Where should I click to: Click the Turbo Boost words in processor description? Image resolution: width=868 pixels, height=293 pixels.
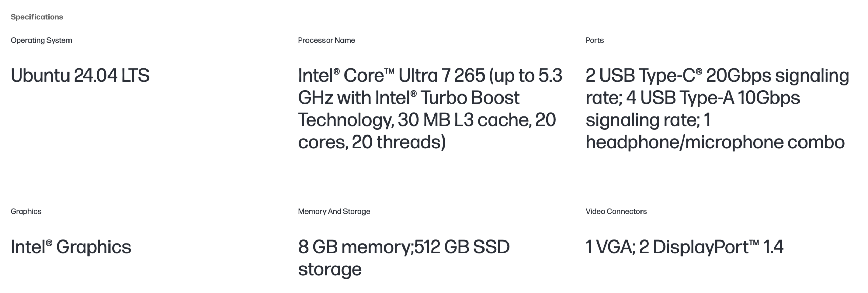coord(470,98)
